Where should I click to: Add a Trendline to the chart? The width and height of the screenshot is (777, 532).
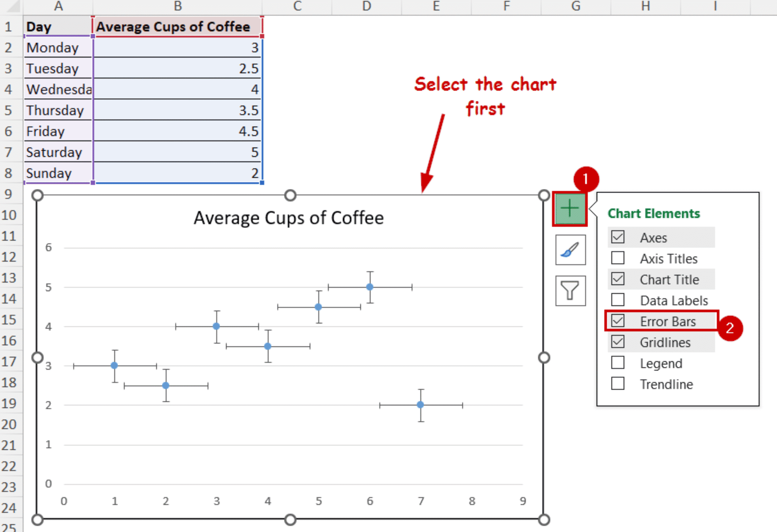[x=618, y=384]
